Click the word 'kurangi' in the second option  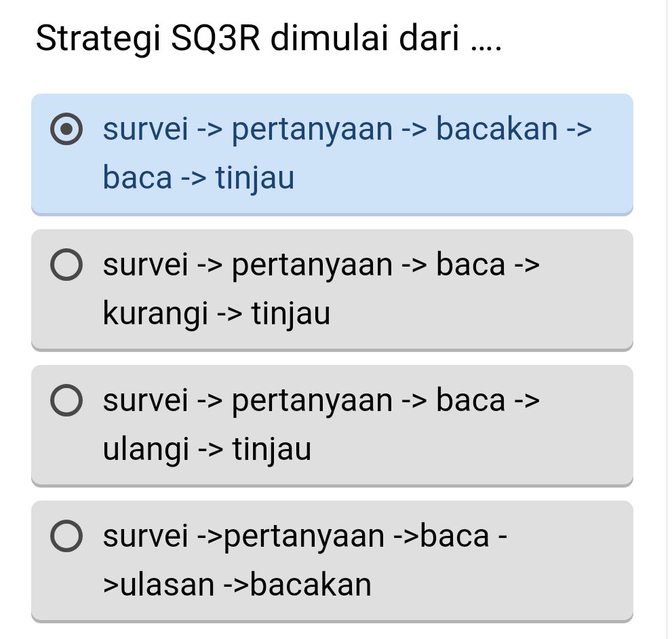pyautogui.click(x=155, y=313)
